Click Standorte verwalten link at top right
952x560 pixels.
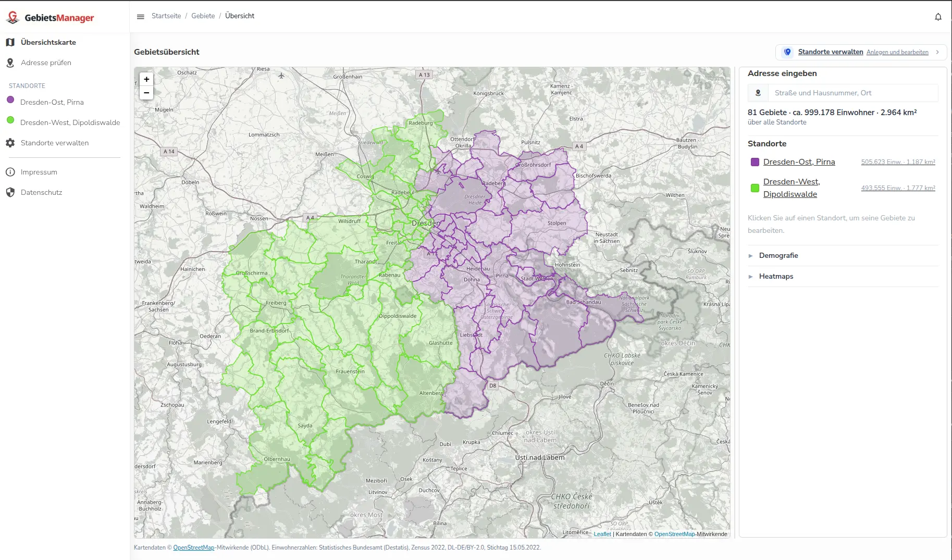831,52
